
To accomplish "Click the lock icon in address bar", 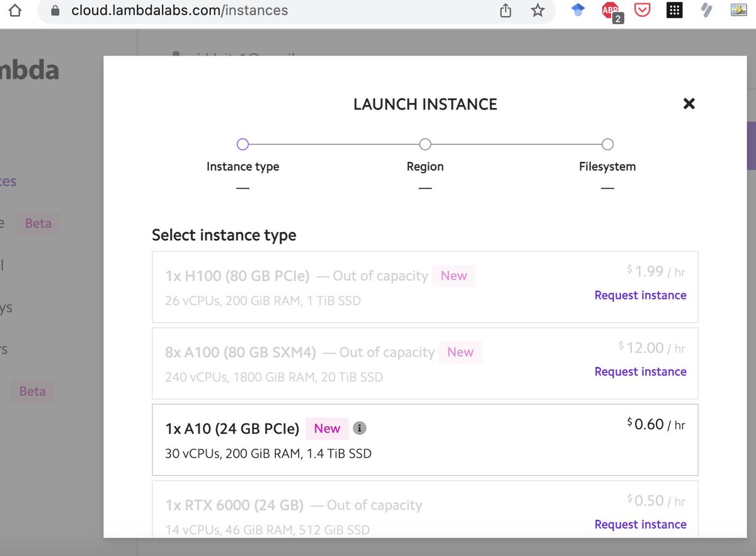I will tap(54, 11).
